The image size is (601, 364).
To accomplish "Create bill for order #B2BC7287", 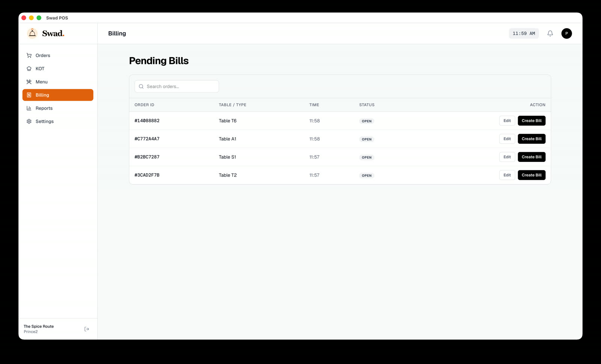I will (x=532, y=157).
